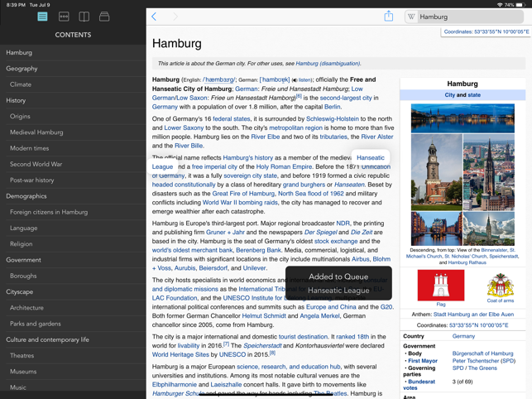This screenshot has width=532, height=399.
Task: Jump to the Religion section
Action: pyautogui.click(x=73, y=244)
